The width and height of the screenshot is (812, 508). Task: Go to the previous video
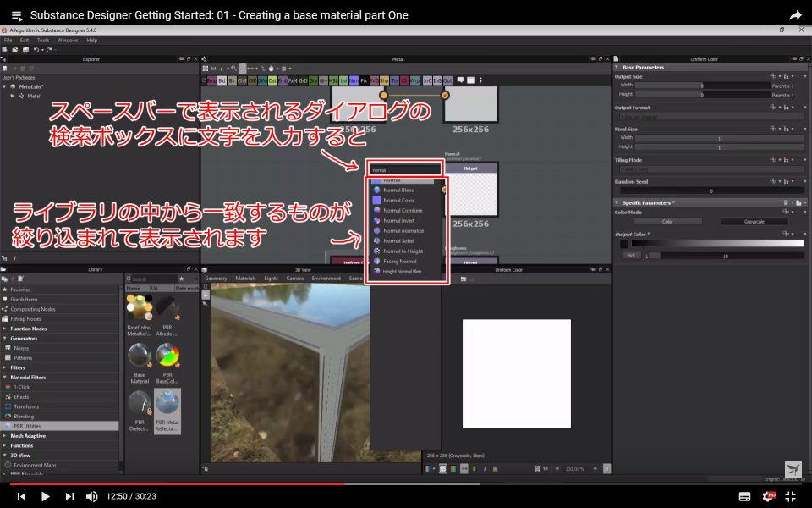21,496
